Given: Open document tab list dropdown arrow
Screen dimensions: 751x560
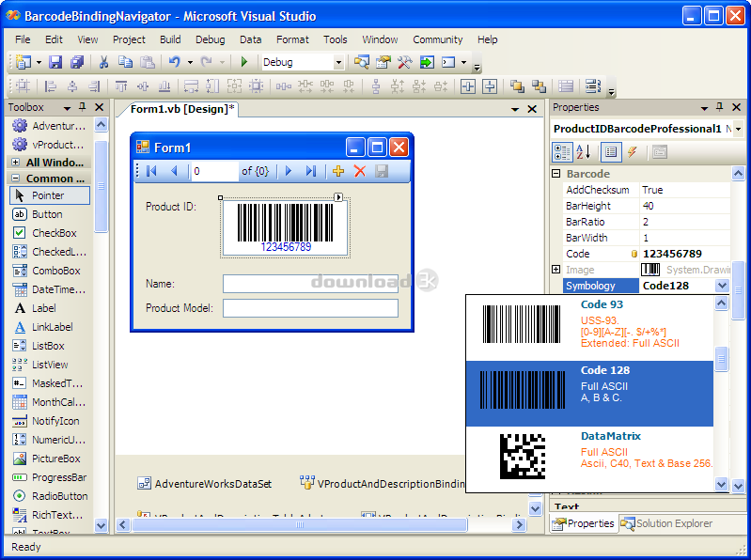Looking at the screenshot, I should 515,109.
